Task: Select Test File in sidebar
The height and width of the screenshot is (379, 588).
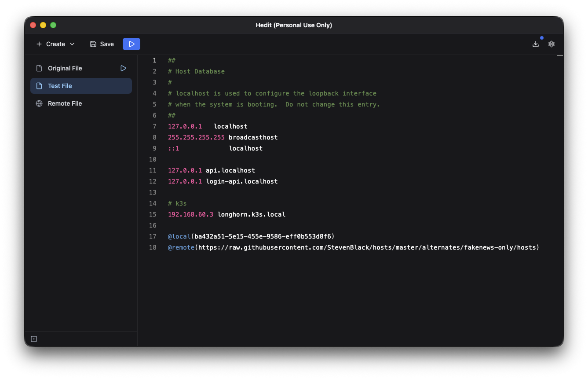Action: click(81, 86)
